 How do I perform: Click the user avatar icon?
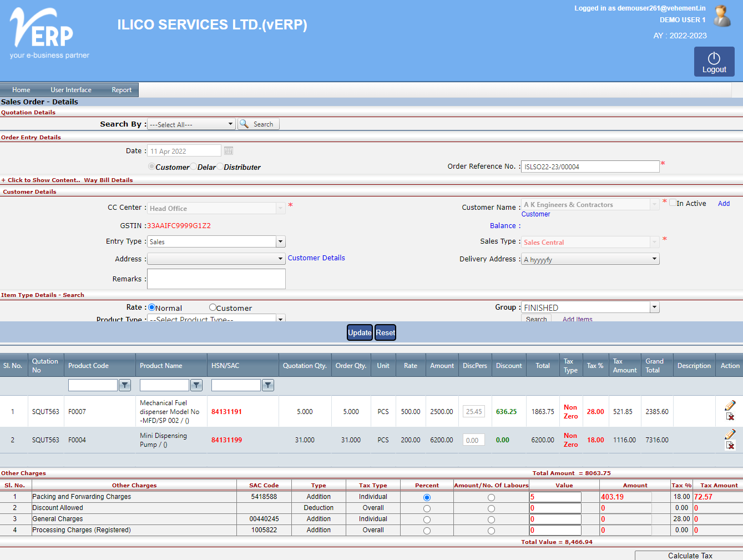pos(722,16)
